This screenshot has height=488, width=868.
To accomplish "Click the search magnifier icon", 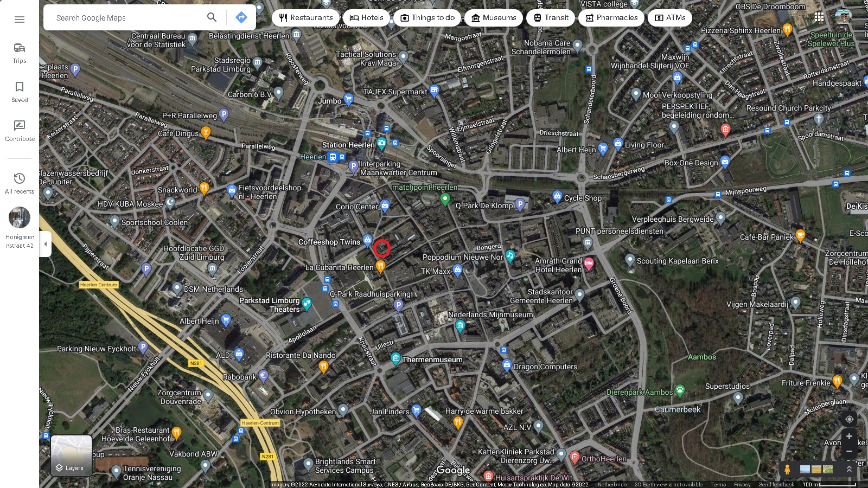I will tap(212, 17).
